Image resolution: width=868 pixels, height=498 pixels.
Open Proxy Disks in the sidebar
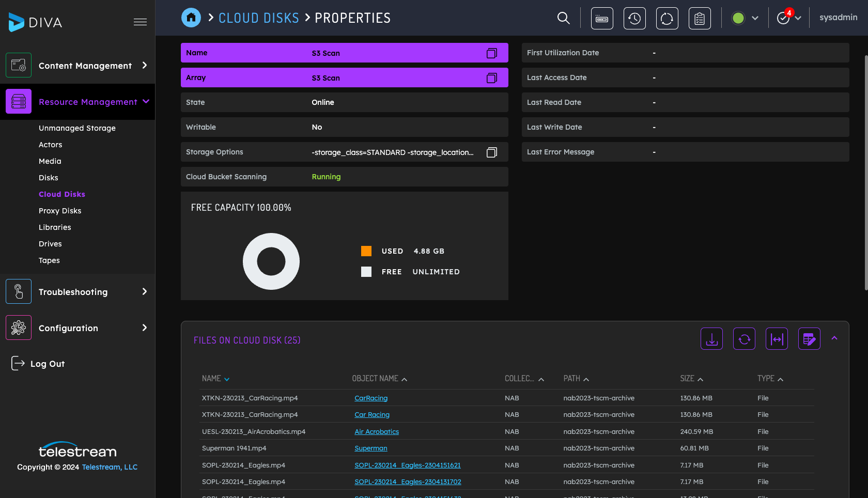tap(60, 211)
